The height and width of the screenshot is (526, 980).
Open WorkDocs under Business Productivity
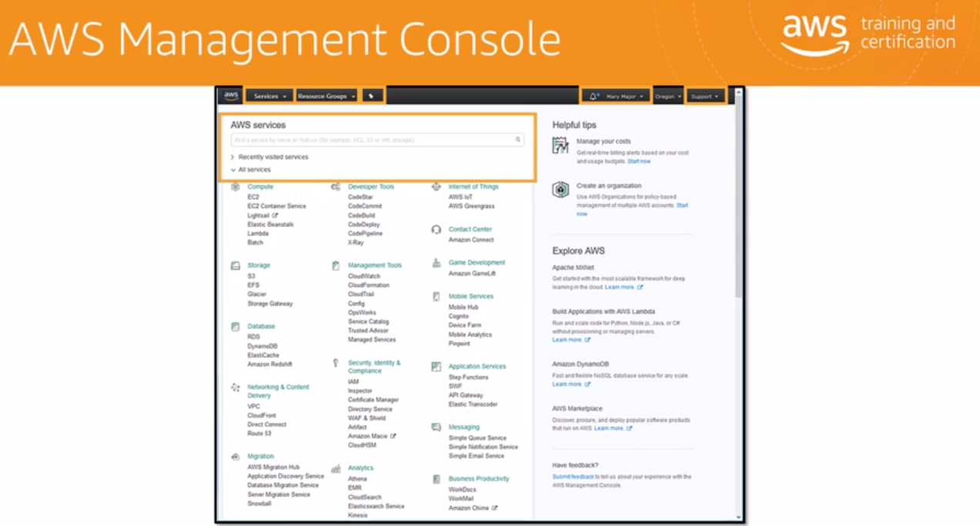(x=462, y=489)
